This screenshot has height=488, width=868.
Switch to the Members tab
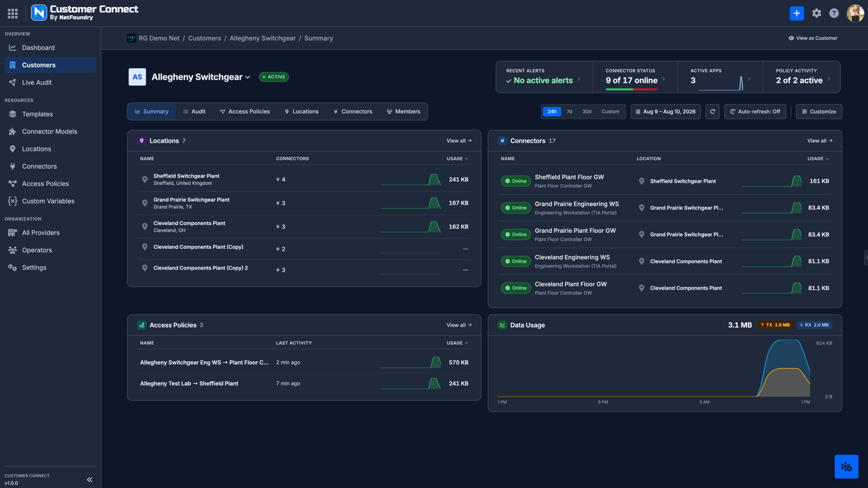(x=403, y=111)
